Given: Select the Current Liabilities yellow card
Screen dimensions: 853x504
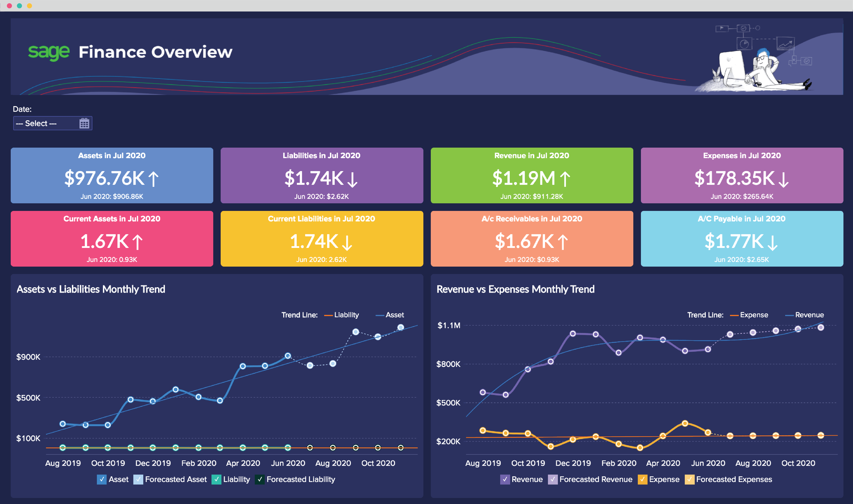Looking at the screenshot, I should [321, 238].
